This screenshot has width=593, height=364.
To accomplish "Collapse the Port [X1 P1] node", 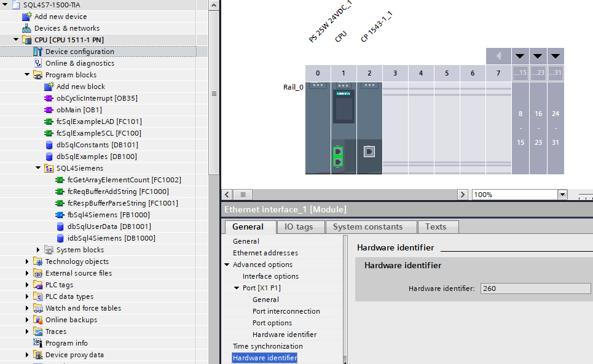I will coord(237,288).
